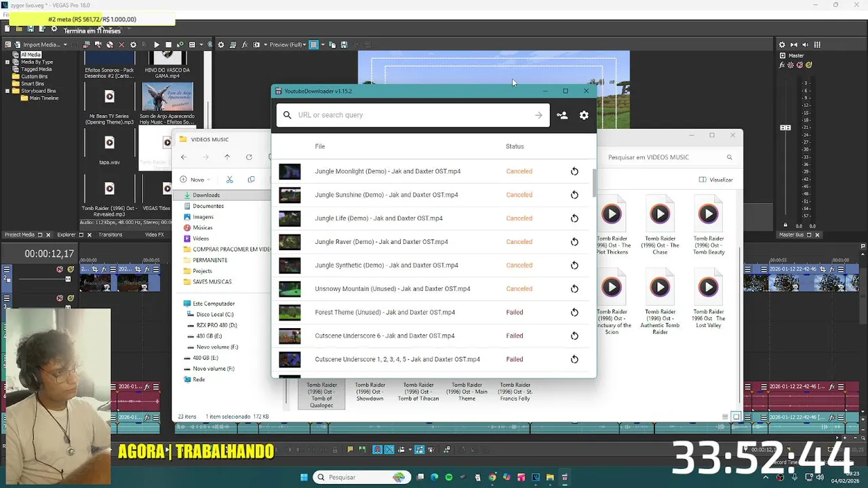Switch to Video FX tab

154,235
